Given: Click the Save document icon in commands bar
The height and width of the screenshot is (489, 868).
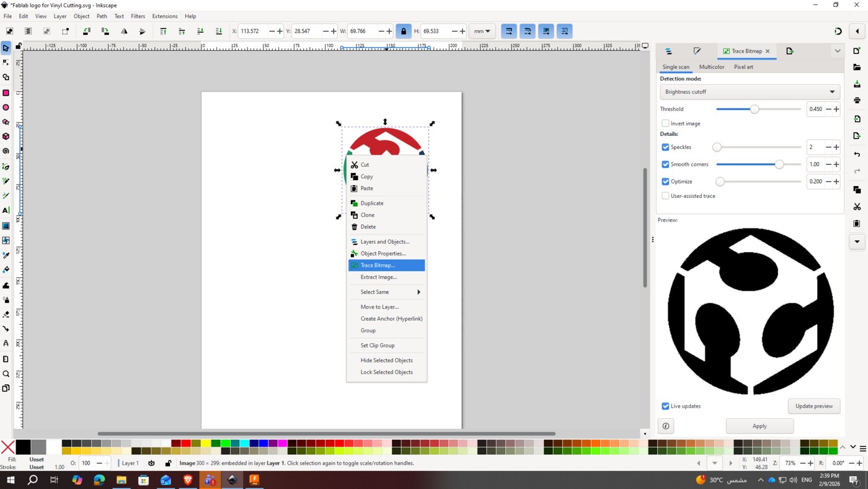Looking at the screenshot, I should point(857,84).
